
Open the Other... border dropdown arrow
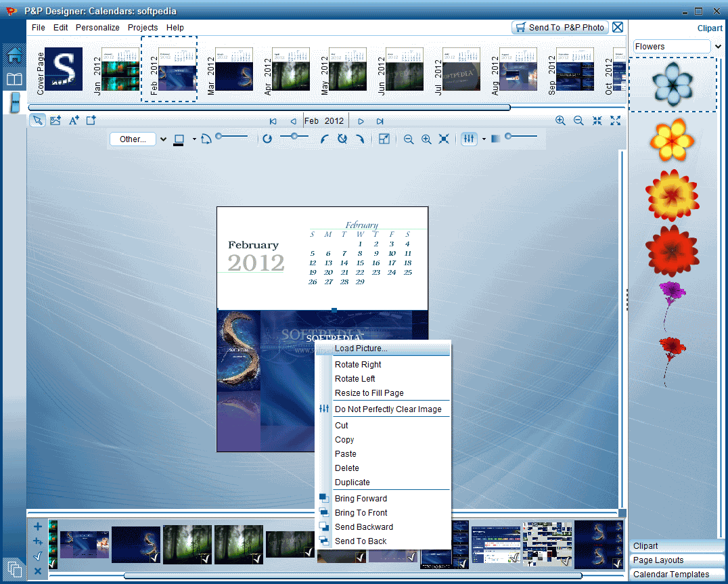[x=163, y=139]
